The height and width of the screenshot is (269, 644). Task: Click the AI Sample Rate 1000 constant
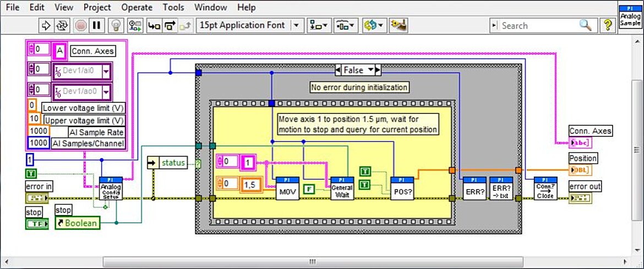tap(39, 132)
